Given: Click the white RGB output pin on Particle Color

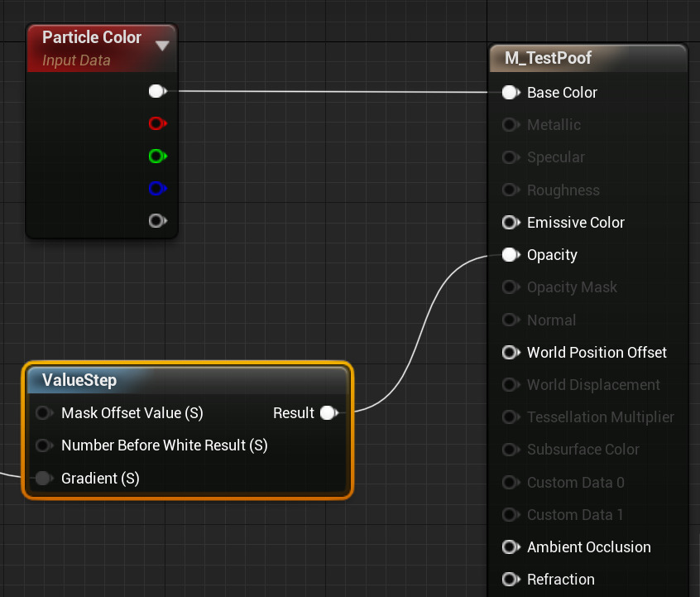Looking at the screenshot, I should pos(156,91).
